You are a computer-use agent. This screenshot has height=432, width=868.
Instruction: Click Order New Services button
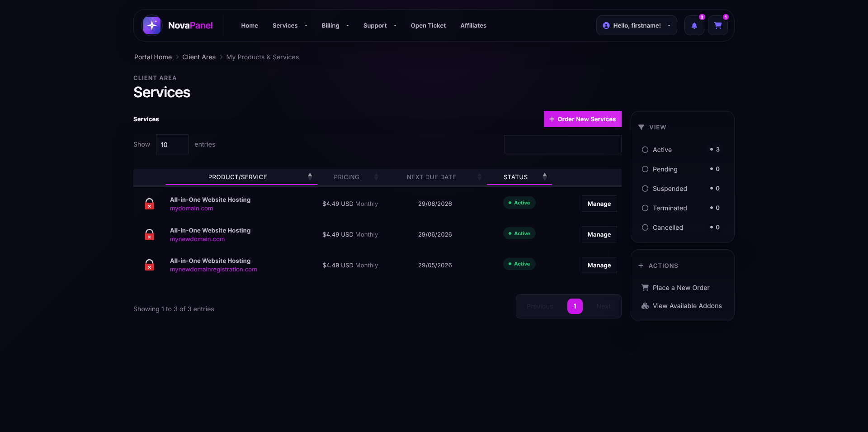(583, 119)
